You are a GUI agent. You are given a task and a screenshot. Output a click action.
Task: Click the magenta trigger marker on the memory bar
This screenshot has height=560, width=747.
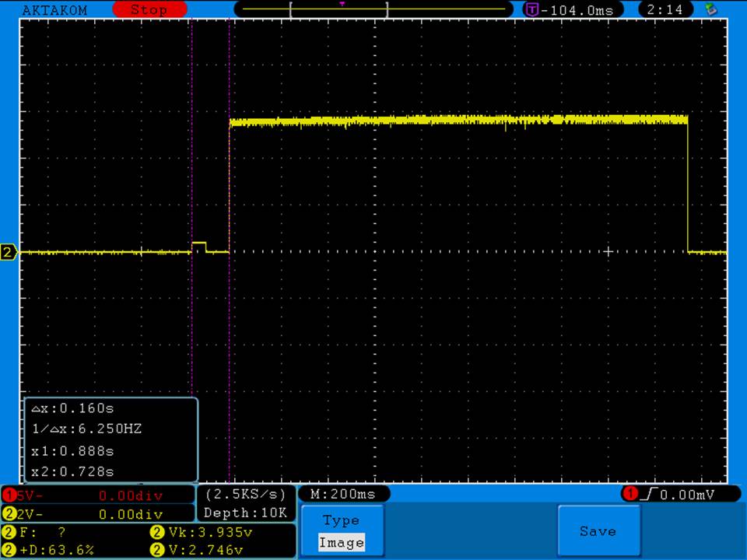click(342, 4)
